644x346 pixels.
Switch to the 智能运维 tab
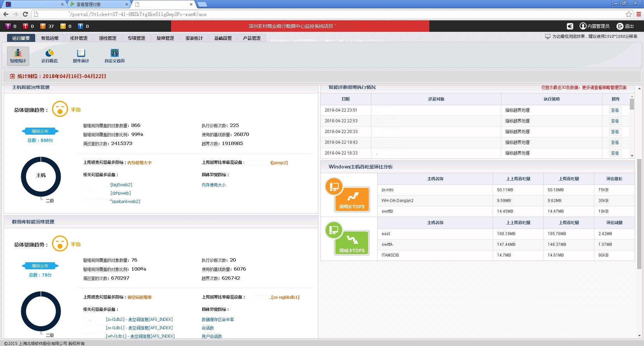tap(50, 38)
